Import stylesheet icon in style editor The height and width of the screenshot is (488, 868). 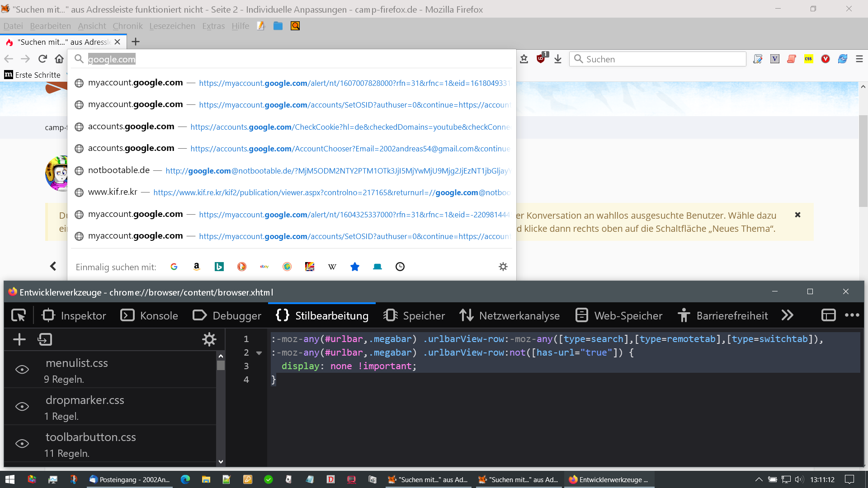point(45,339)
